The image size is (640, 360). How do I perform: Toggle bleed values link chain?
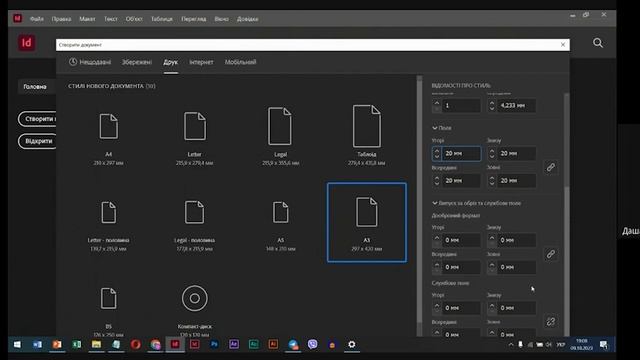[551, 254]
